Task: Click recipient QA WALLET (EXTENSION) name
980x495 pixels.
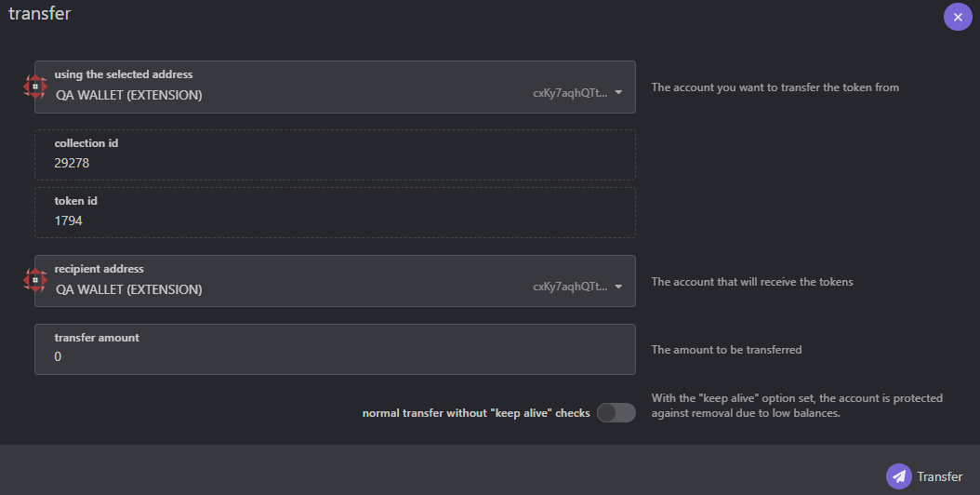Action: tap(128, 289)
